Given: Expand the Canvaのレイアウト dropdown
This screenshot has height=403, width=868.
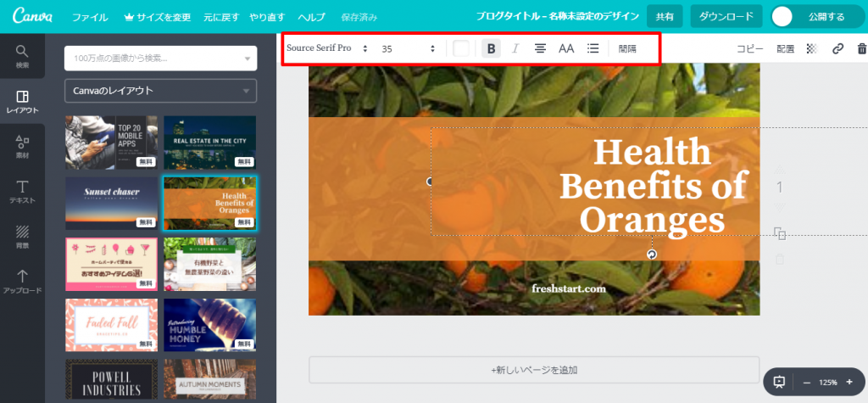Looking at the screenshot, I should pyautogui.click(x=160, y=91).
